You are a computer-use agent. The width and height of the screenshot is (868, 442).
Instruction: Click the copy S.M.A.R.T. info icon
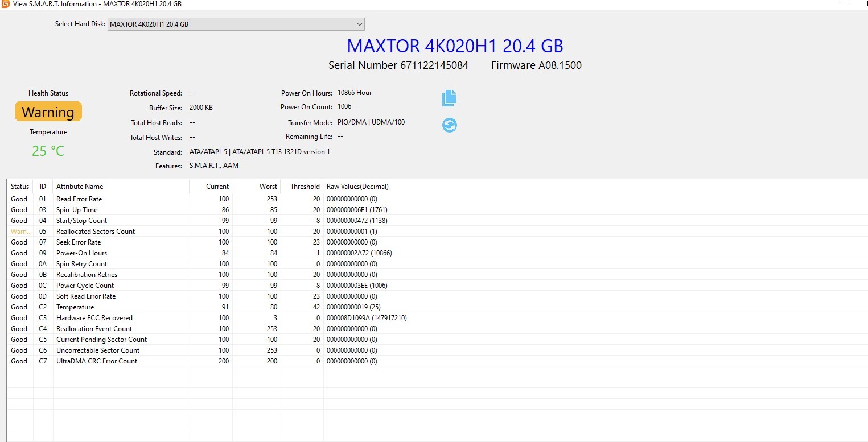449,98
